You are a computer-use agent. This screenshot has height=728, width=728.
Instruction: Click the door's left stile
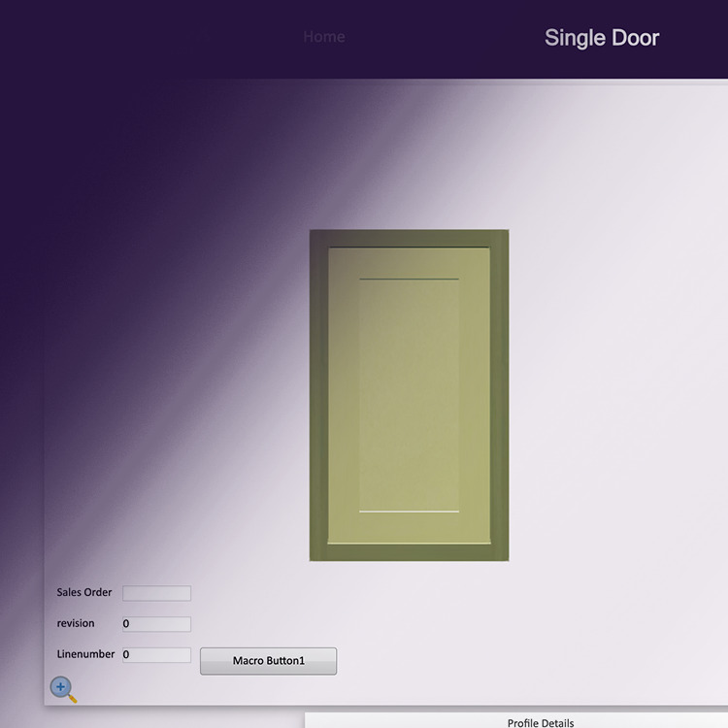[344, 396]
